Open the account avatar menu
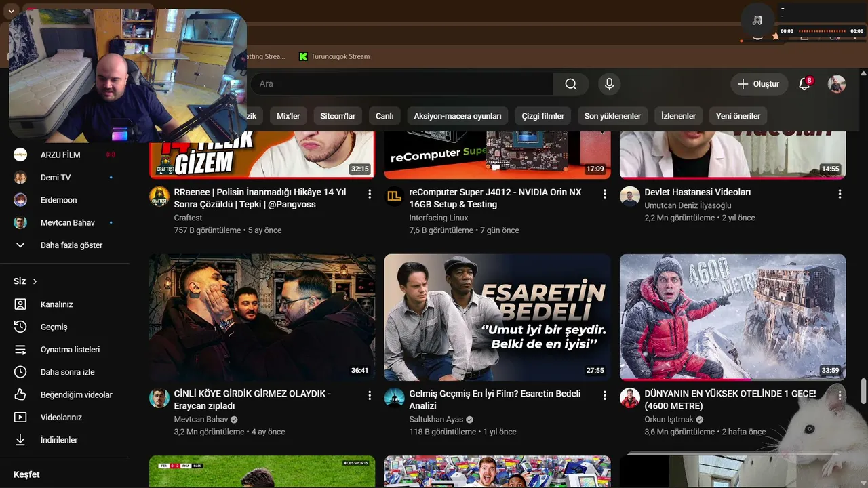Viewport: 868px width, 488px height. point(837,84)
